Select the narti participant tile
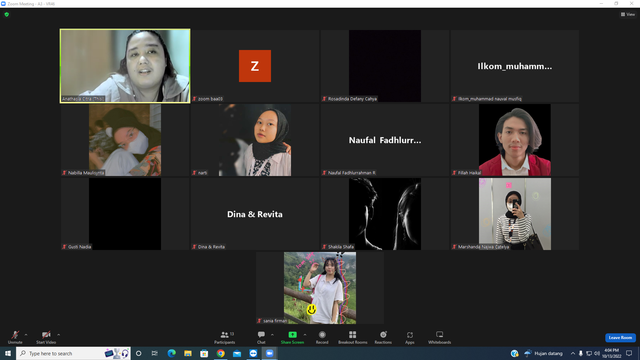The image size is (640, 360). (255, 140)
